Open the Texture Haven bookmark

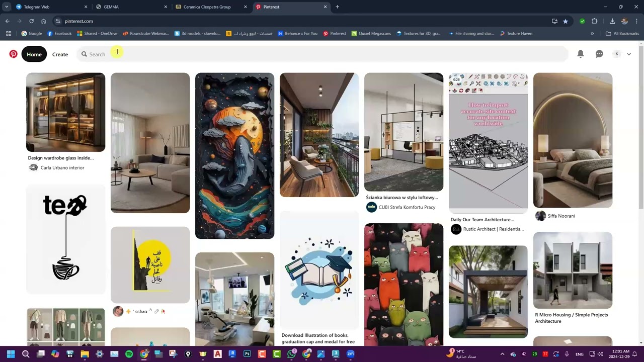pos(516,34)
